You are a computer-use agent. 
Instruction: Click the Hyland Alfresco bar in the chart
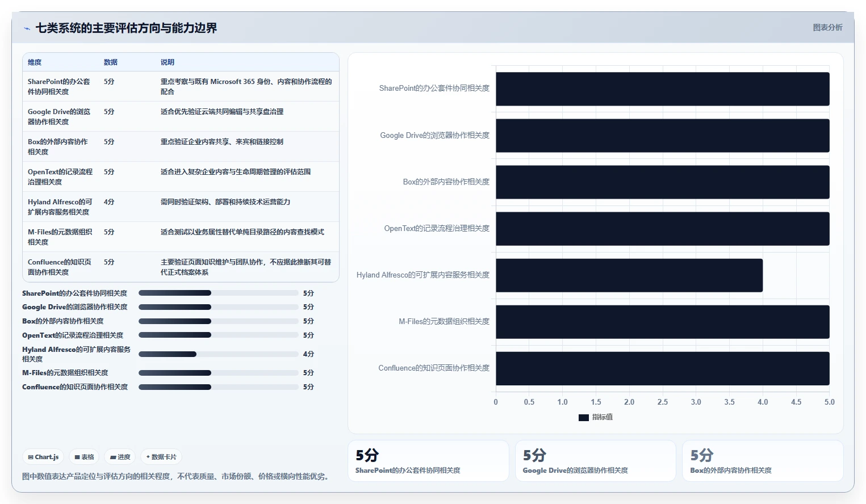click(x=629, y=275)
